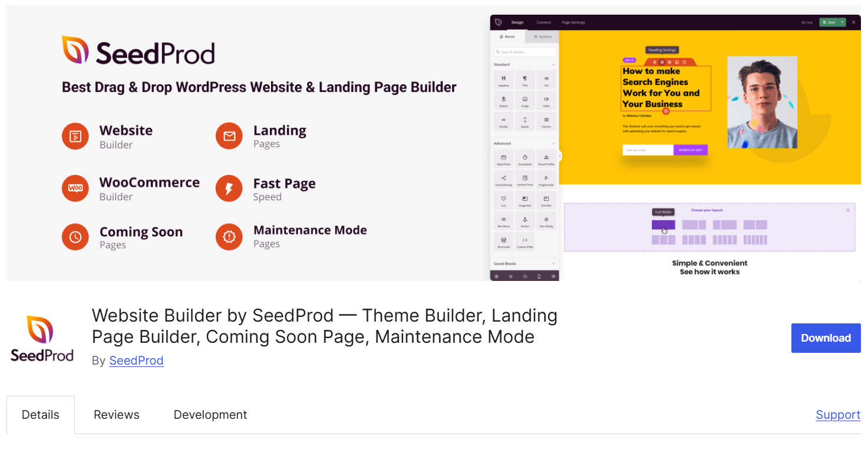Pick the Button block in Standard
The width and height of the screenshot is (868, 450).
(x=504, y=100)
